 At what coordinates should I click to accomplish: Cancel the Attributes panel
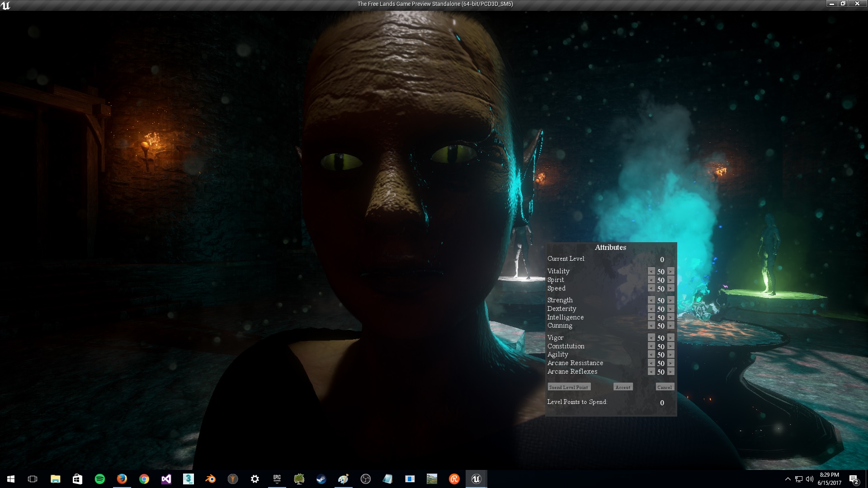tap(665, 387)
